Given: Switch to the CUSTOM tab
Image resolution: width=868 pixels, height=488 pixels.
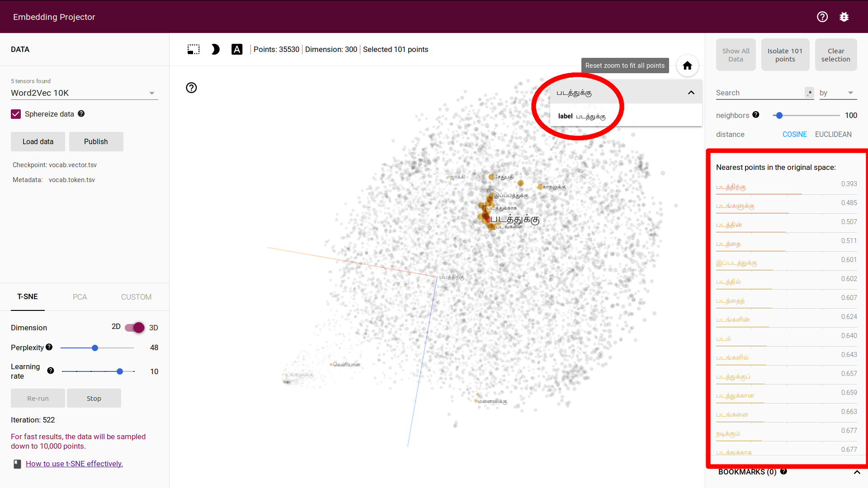Looking at the screenshot, I should coord(136,297).
